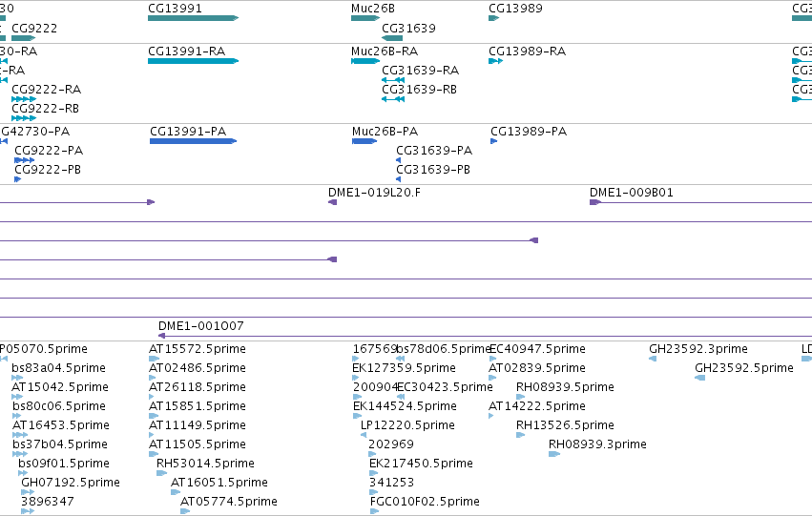This screenshot has width=812, height=516.
Task: Select the CG31639-PA protein label
Action: [434, 150]
